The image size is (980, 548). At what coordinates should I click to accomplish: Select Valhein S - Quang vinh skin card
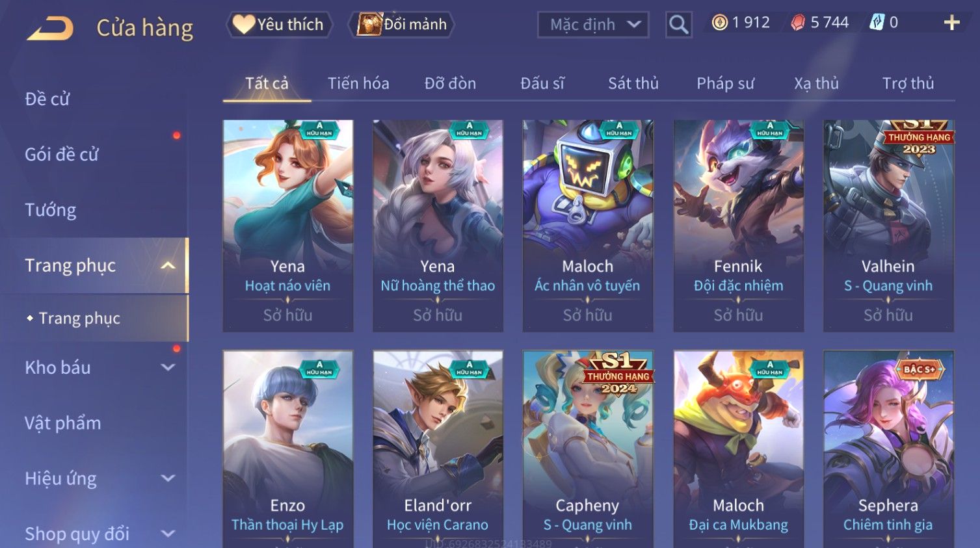click(888, 226)
